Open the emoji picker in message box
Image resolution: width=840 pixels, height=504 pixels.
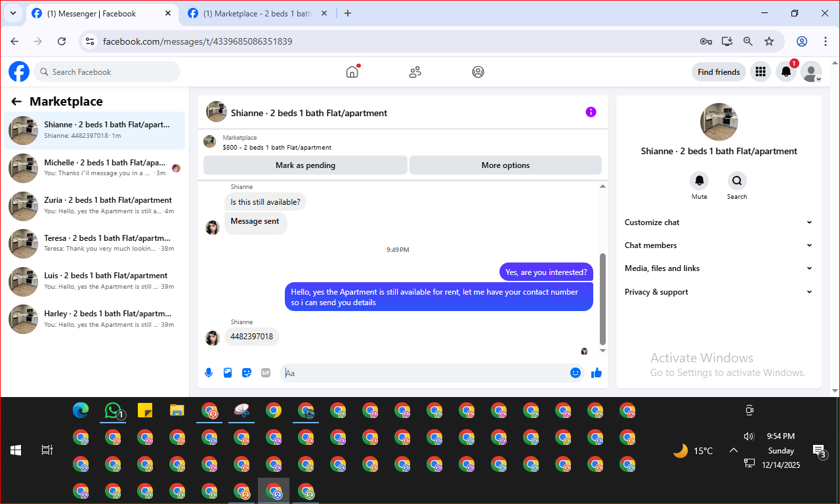coord(576,373)
